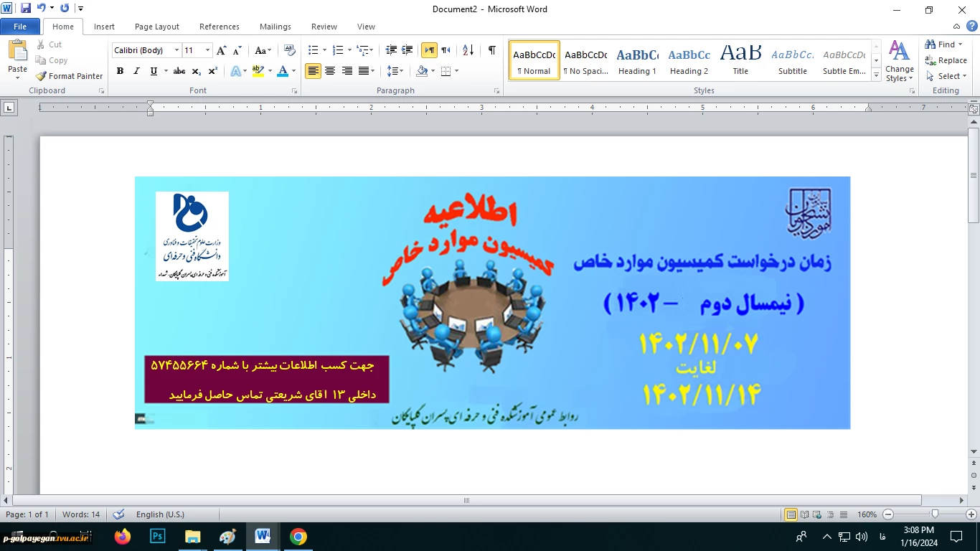The height and width of the screenshot is (551, 980).
Task: Switch to Full Screen Reading view
Action: click(x=804, y=514)
